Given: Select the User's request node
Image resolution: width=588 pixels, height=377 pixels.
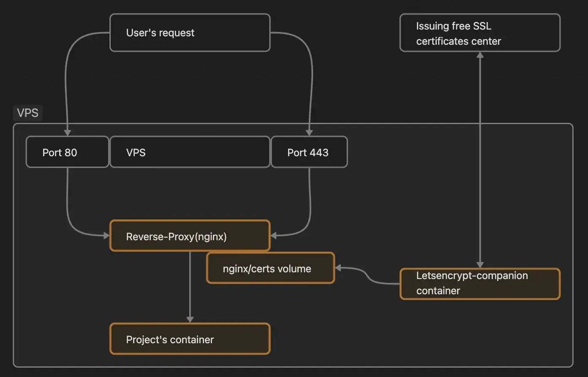Looking at the screenshot, I should pos(190,33).
